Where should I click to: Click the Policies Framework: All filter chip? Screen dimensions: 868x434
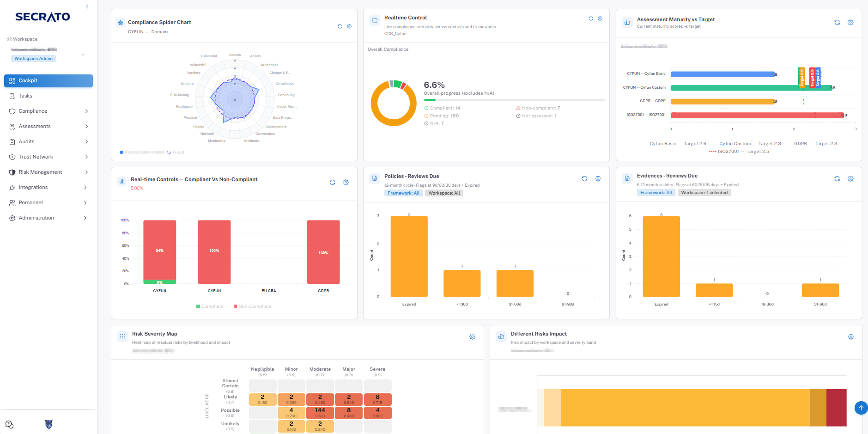[x=404, y=193]
